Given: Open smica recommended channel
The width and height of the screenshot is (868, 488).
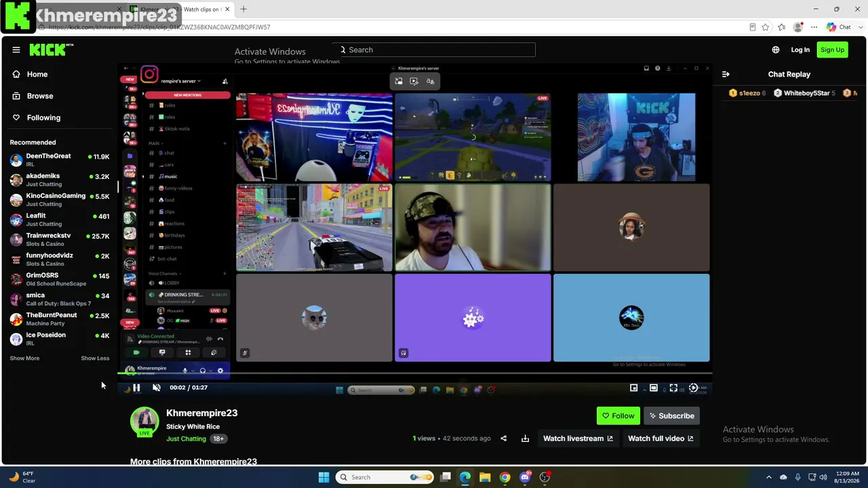Looking at the screenshot, I should click(x=60, y=299).
